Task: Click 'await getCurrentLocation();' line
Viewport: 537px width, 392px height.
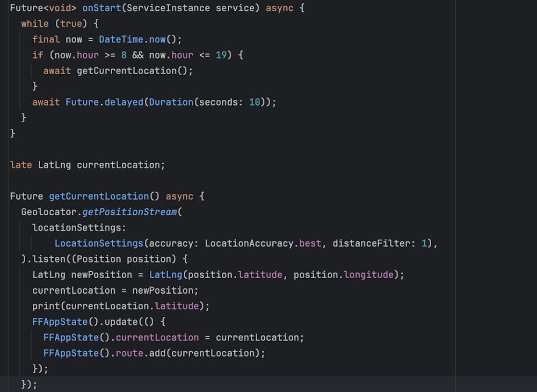Action: click(x=118, y=71)
